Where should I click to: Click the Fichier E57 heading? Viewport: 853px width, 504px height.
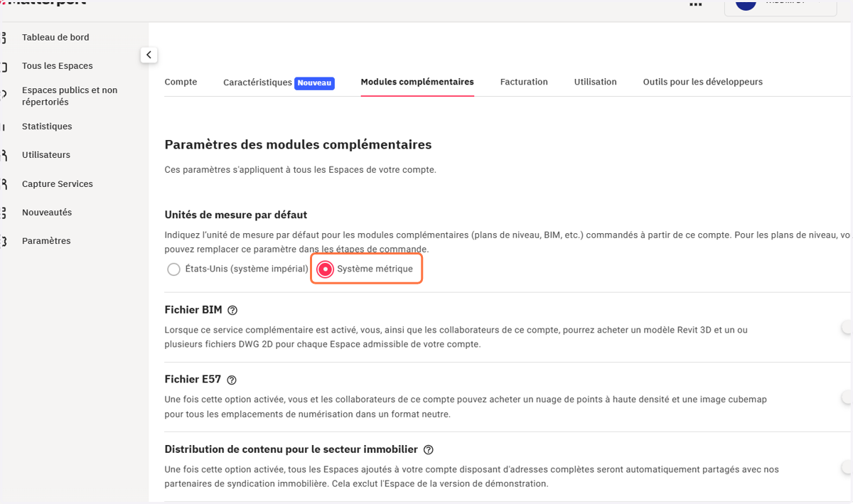[x=193, y=380]
